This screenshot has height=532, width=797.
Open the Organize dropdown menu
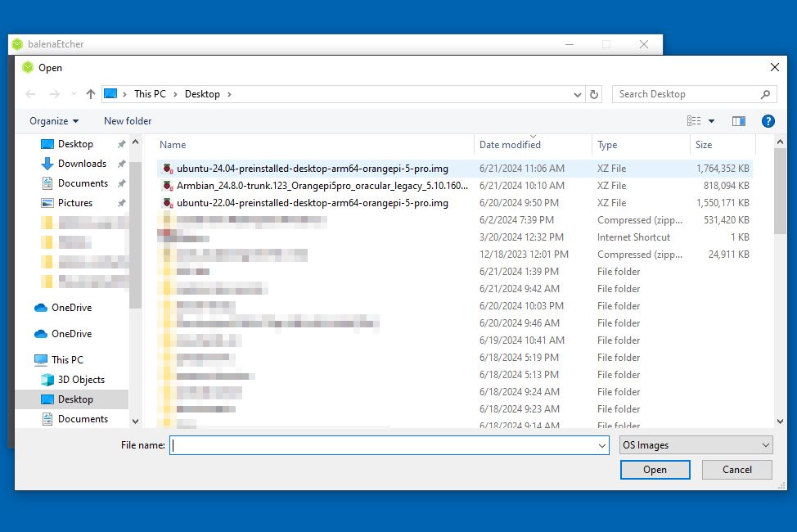54,121
